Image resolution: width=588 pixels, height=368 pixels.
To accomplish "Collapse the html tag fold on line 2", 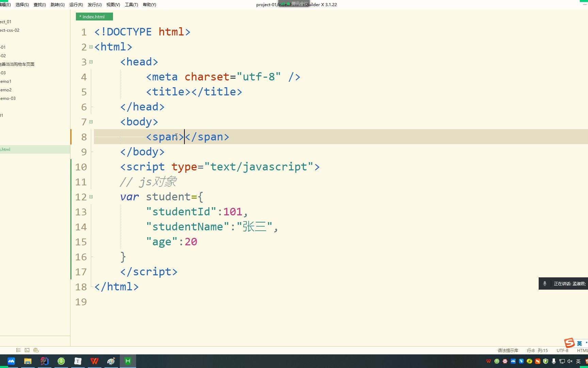I will click(91, 47).
